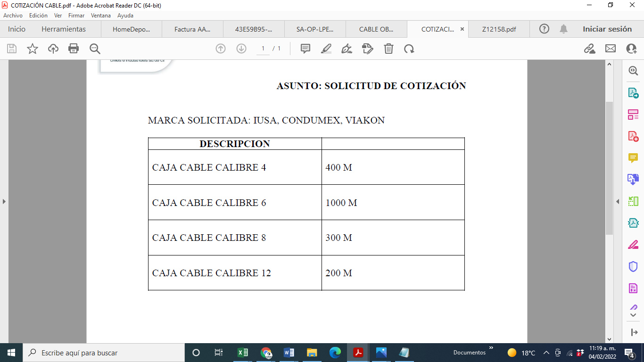Expand right pane with bottom arrow icon
This screenshot has height=362, width=644.
[x=633, y=332]
